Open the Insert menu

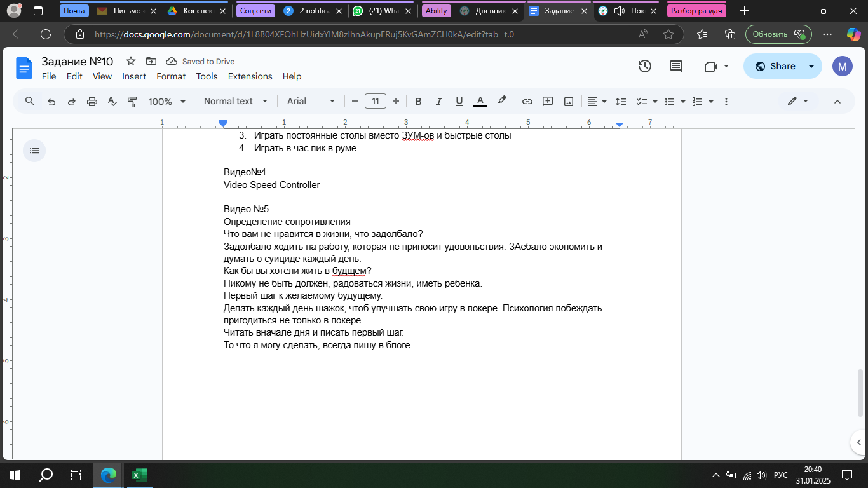[x=134, y=76]
